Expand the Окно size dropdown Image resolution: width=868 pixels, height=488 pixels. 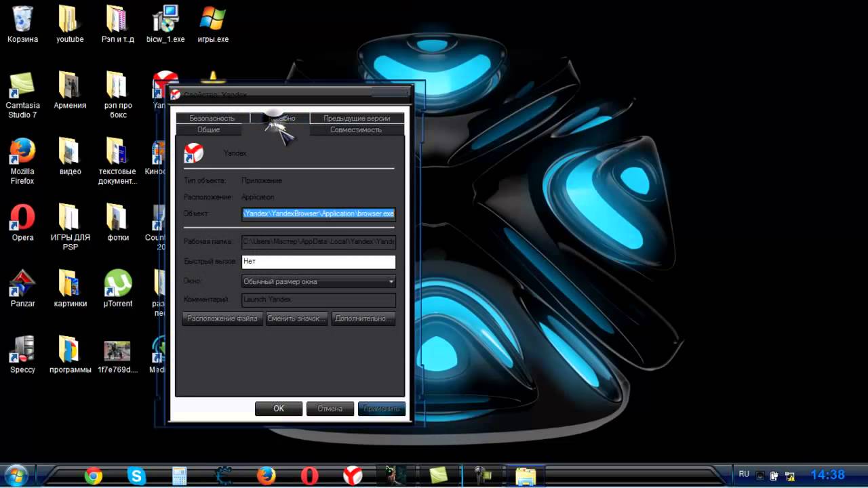click(319, 281)
